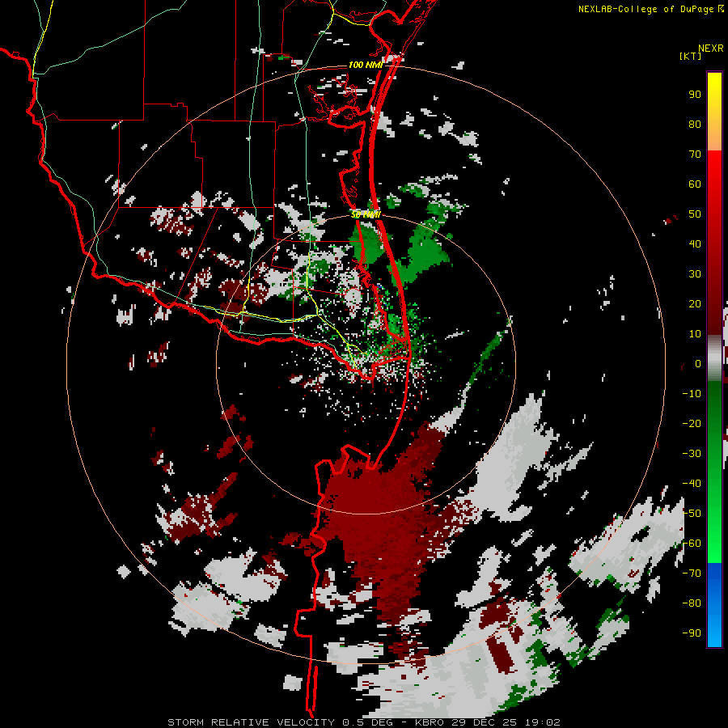Click the [KT] units label
Viewport: 728px width, 728px height.
coord(690,56)
